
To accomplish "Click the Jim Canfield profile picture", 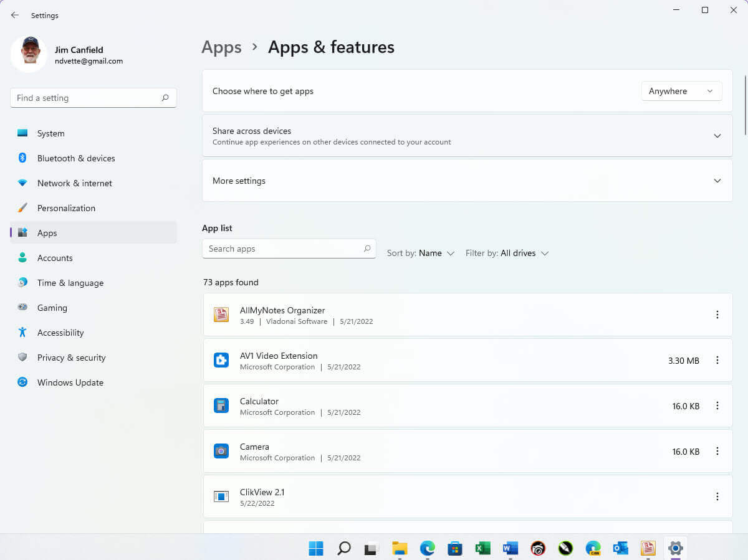I will (29, 54).
